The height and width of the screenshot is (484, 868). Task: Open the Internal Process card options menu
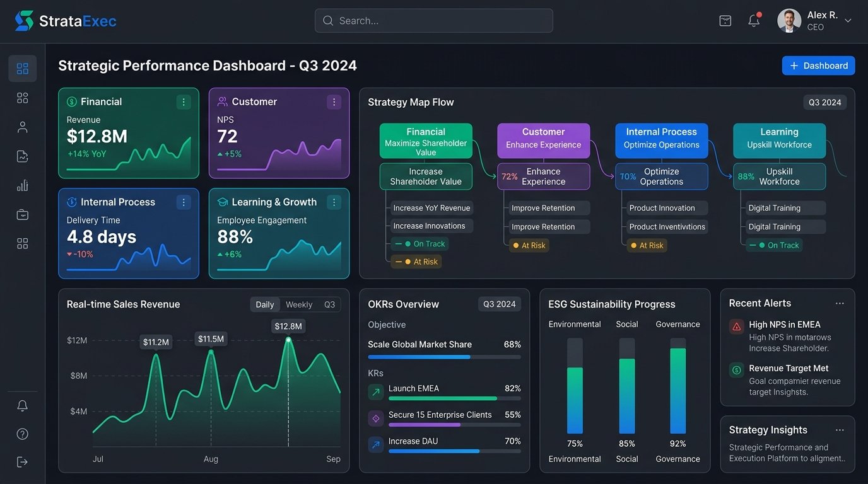(x=184, y=202)
